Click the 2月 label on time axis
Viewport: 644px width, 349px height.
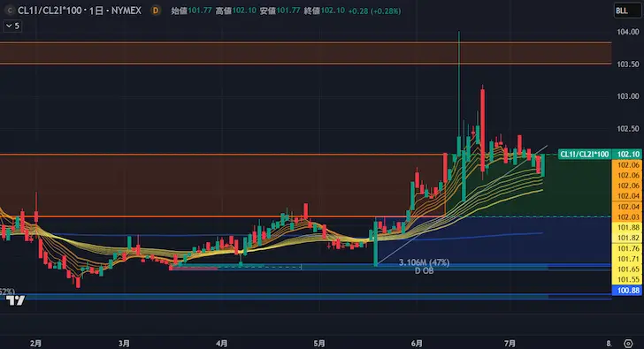pyautogui.click(x=35, y=344)
